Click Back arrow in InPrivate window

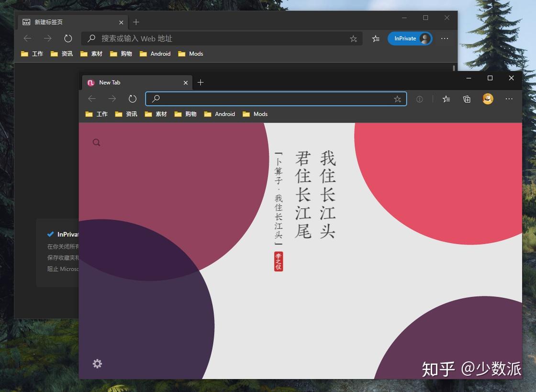pyautogui.click(x=27, y=38)
